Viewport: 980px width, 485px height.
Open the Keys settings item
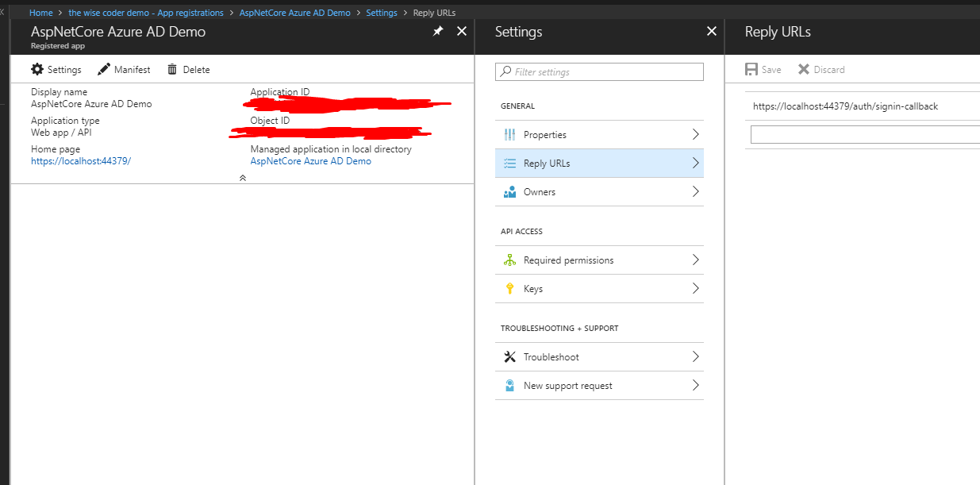599,289
